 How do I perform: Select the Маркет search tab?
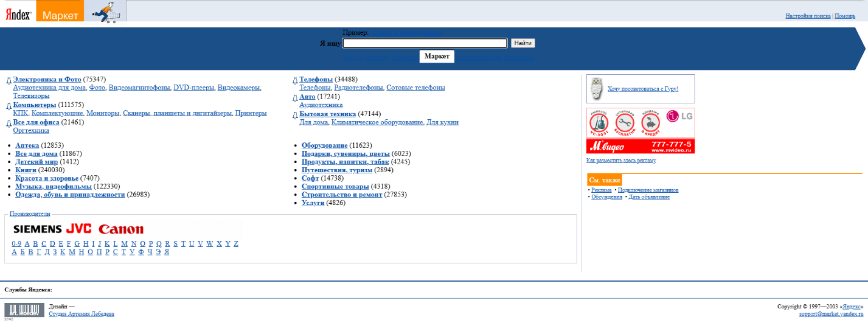(437, 57)
